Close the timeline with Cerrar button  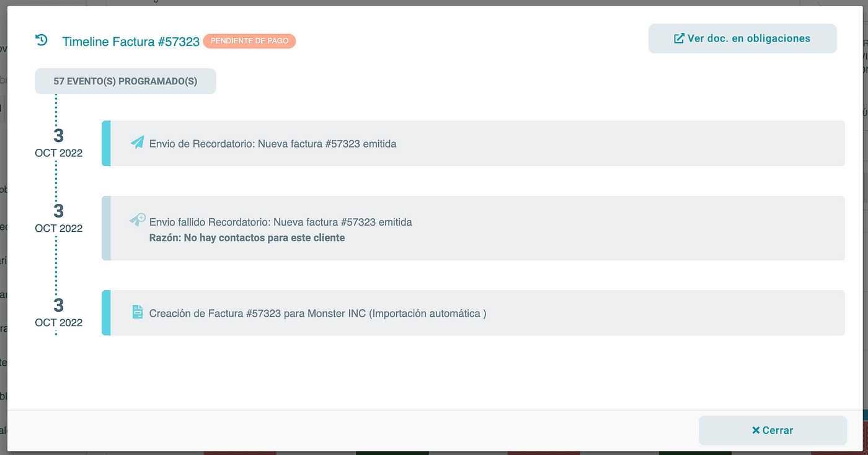[x=773, y=430]
